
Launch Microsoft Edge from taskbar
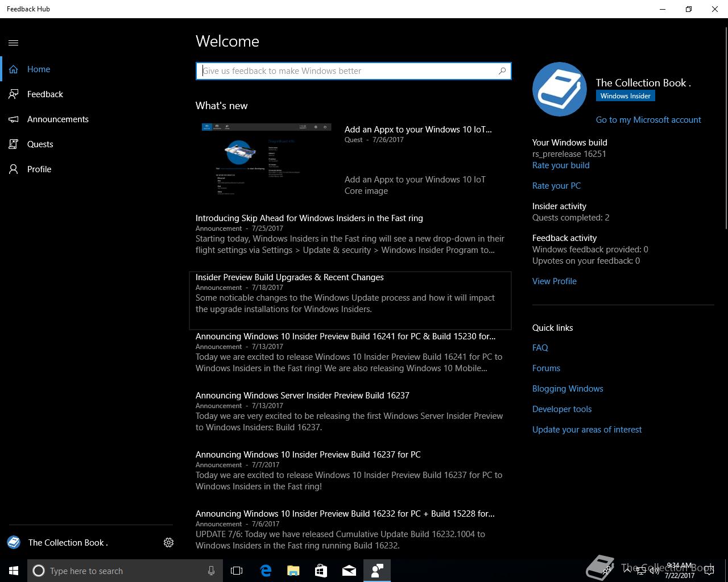point(266,571)
